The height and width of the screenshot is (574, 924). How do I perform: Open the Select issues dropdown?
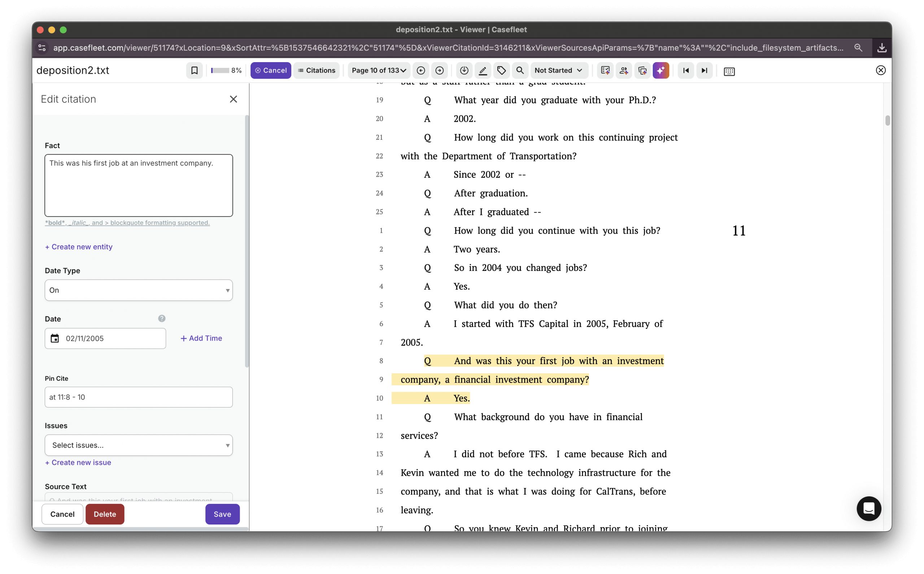pyautogui.click(x=139, y=445)
